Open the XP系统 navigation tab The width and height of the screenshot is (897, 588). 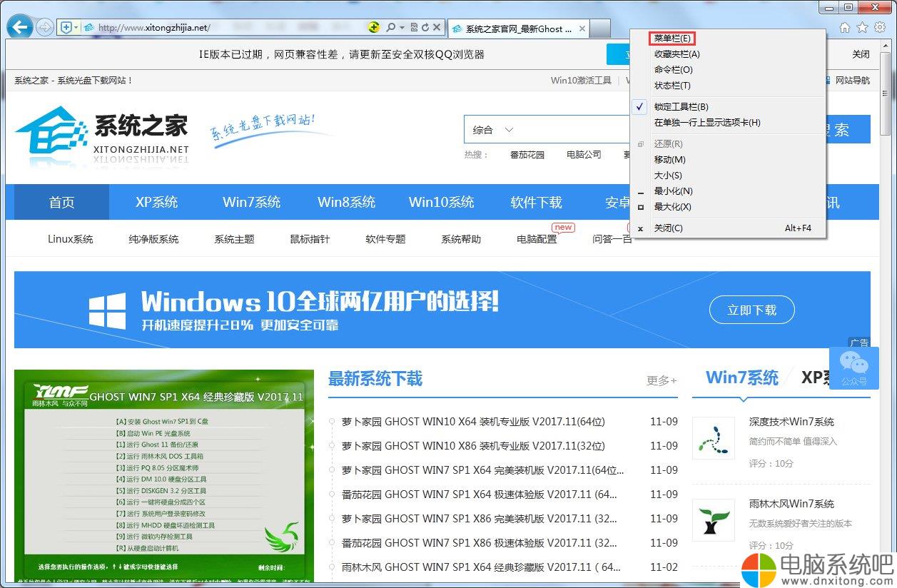(x=157, y=202)
